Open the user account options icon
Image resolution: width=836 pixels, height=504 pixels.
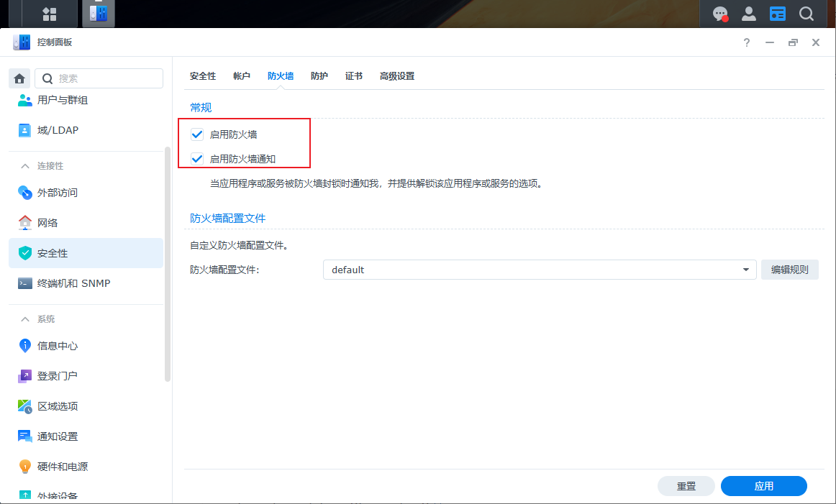[749, 14]
